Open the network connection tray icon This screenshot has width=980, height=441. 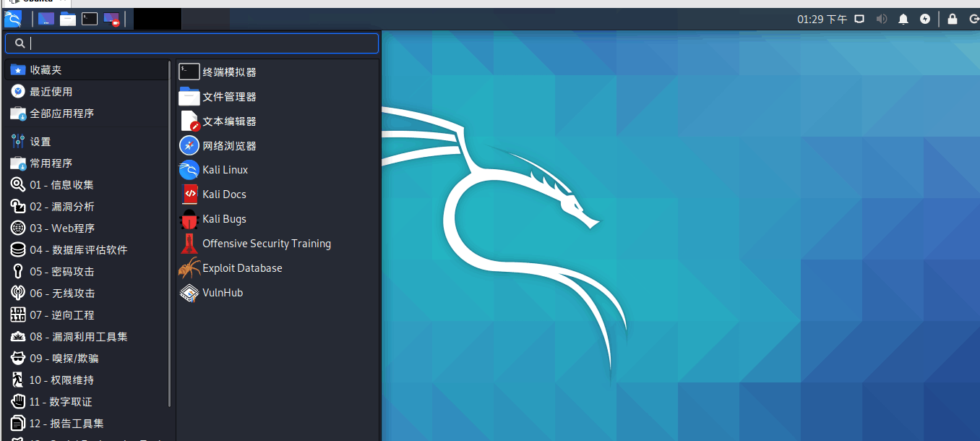(860, 20)
